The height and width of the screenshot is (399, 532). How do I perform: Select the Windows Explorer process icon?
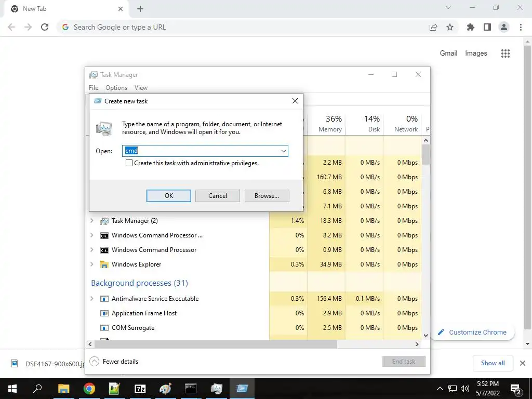(104, 264)
